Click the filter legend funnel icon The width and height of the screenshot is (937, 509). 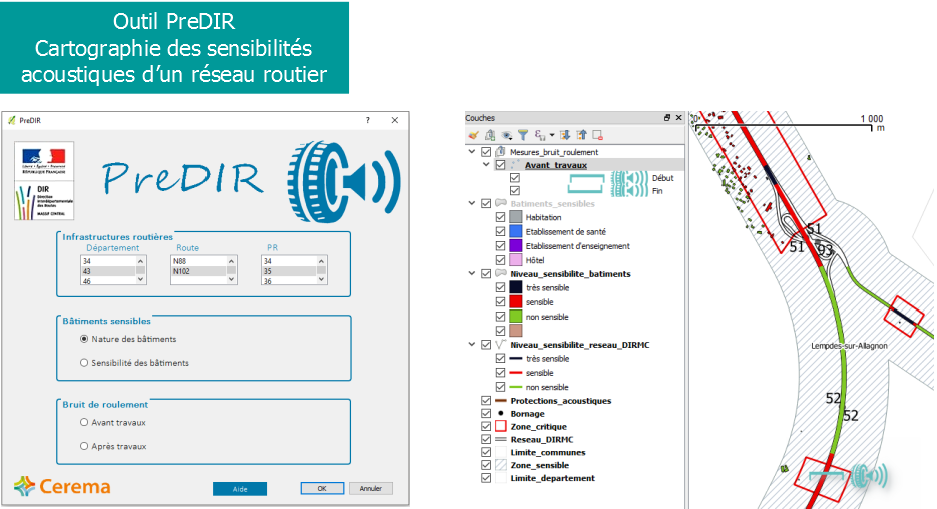[x=523, y=135]
